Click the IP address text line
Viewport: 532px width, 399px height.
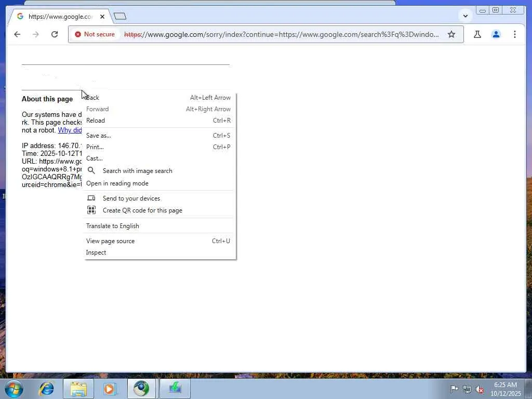pyautogui.click(x=51, y=146)
